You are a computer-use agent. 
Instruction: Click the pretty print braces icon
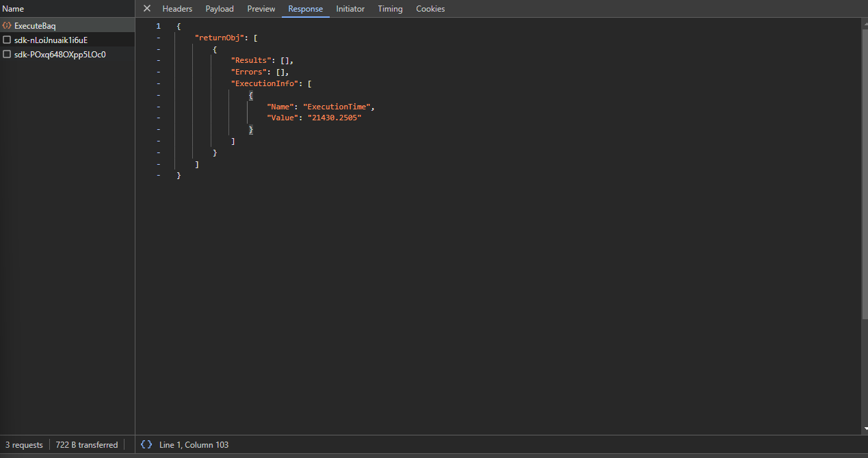(146, 444)
